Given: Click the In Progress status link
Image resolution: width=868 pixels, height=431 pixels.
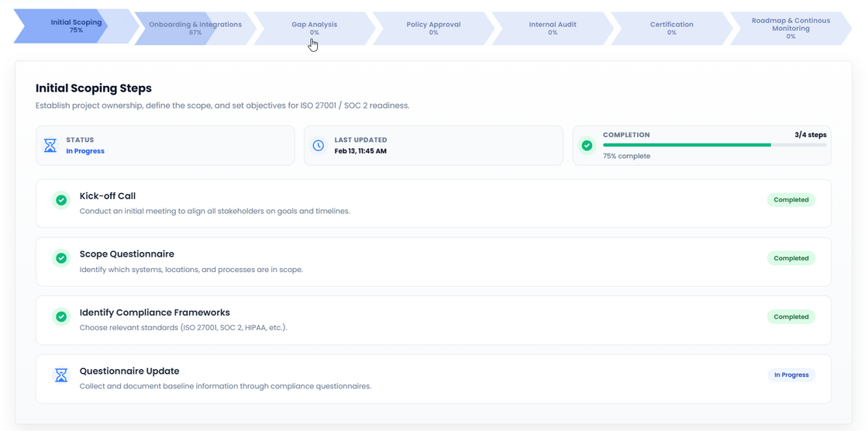Looking at the screenshot, I should coord(85,151).
